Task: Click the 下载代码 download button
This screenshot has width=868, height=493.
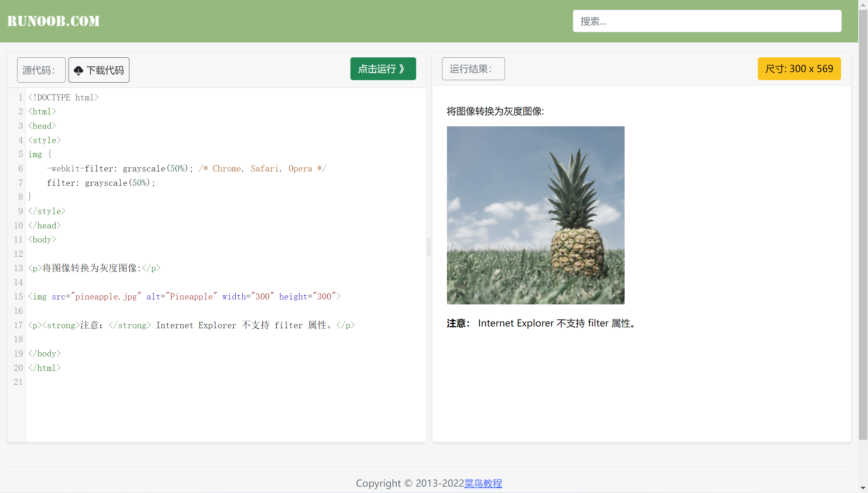Action: pos(99,70)
